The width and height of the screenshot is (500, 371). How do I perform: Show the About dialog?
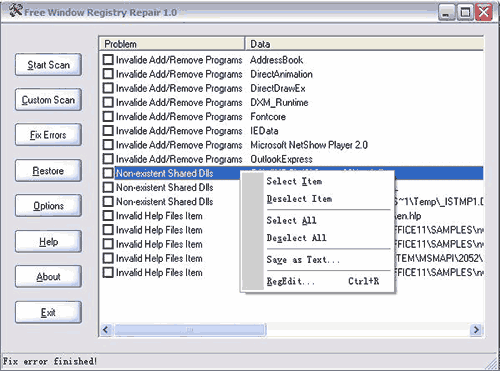(48, 277)
